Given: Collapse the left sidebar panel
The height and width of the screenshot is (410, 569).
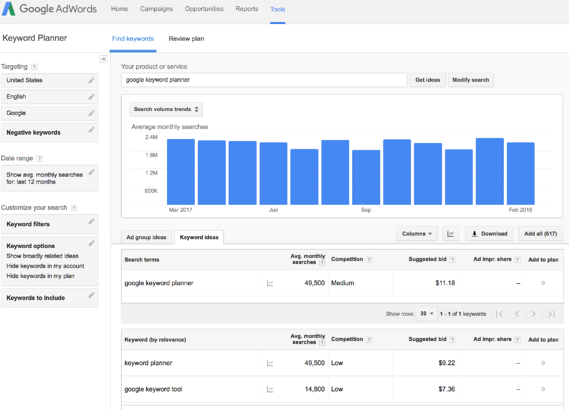Looking at the screenshot, I should pos(103,59).
